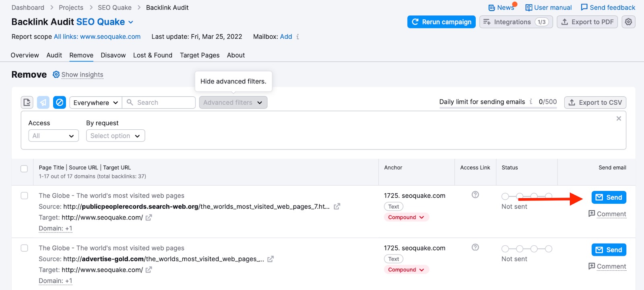Click the Mailbox Add link
This screenshot has height=290, width=644.
coord(286,37)
